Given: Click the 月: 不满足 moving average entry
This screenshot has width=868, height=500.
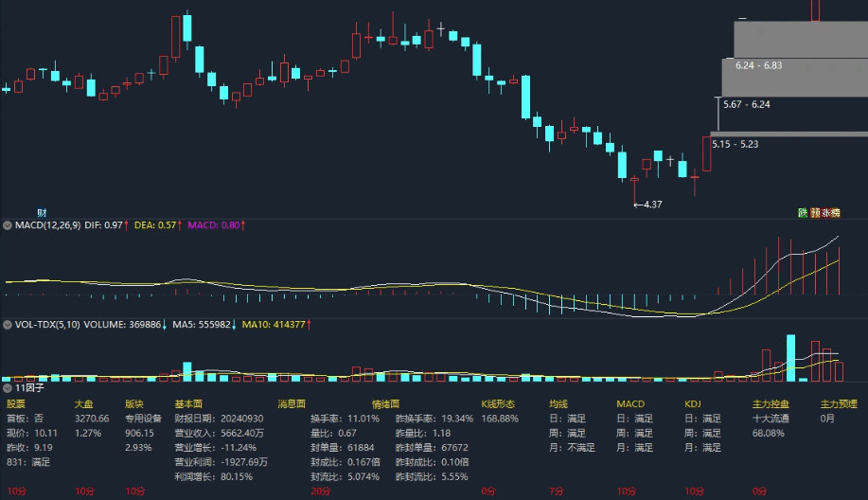Looking at the screenshot, I should (x=572, y=447).
